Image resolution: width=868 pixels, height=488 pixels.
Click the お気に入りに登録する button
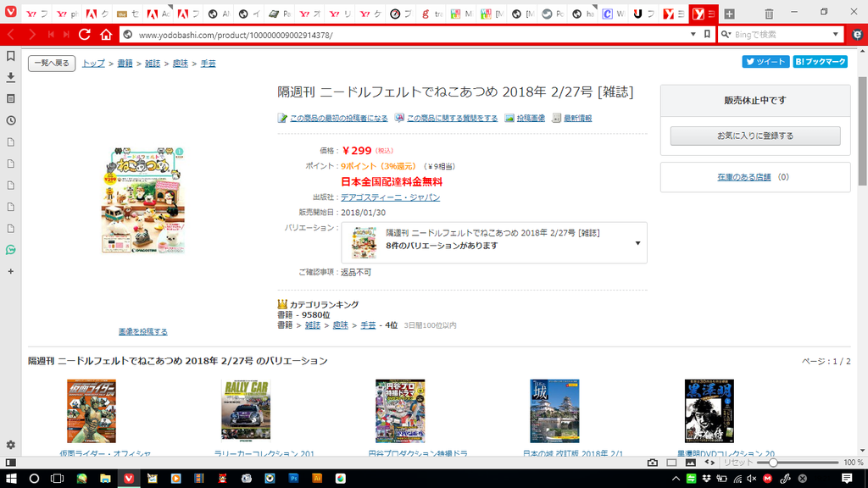click(754, 136)
